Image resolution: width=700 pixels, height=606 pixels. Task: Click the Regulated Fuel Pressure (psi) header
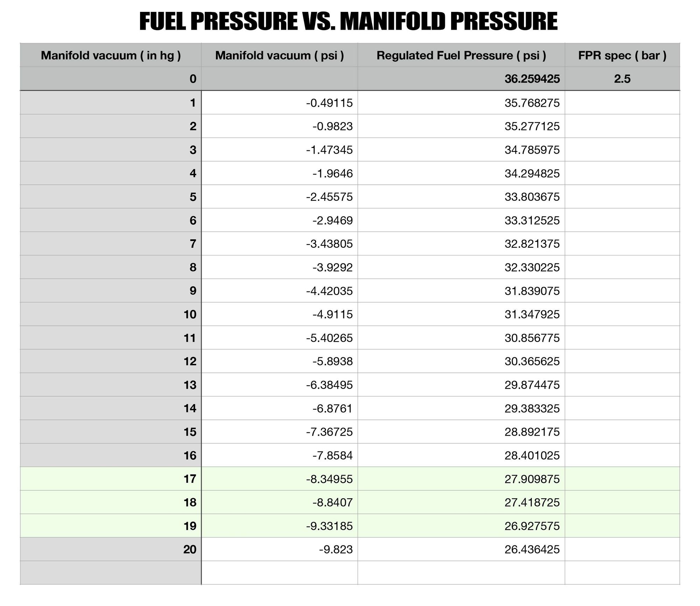pos(461,55)
